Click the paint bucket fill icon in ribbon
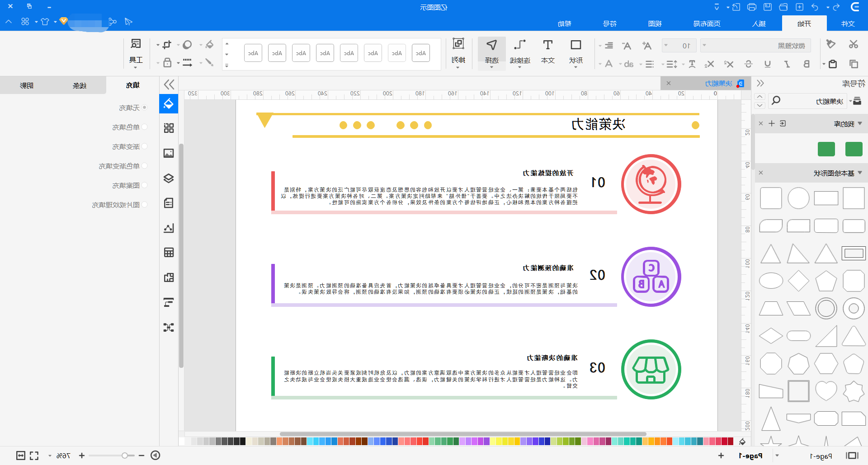 (x=209, y=45)
